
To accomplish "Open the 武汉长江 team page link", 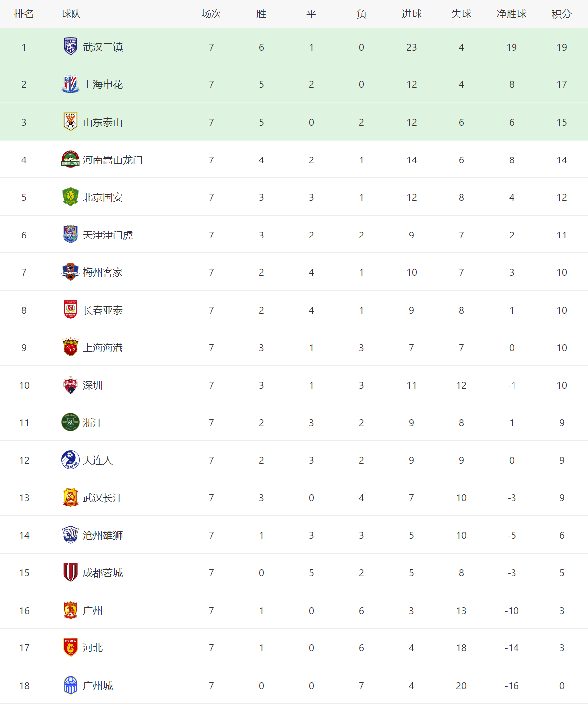I will pyautogui.click(x=103, y=498).
